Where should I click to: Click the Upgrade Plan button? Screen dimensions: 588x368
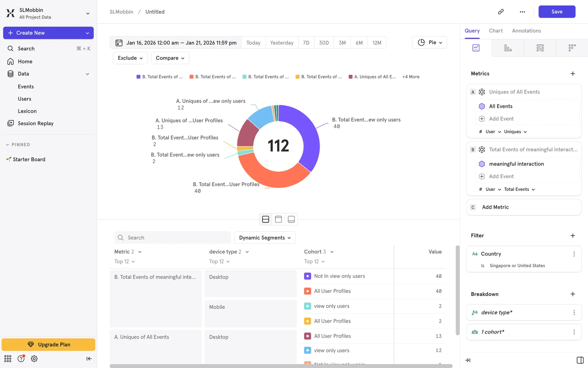[x=48, y=344]
